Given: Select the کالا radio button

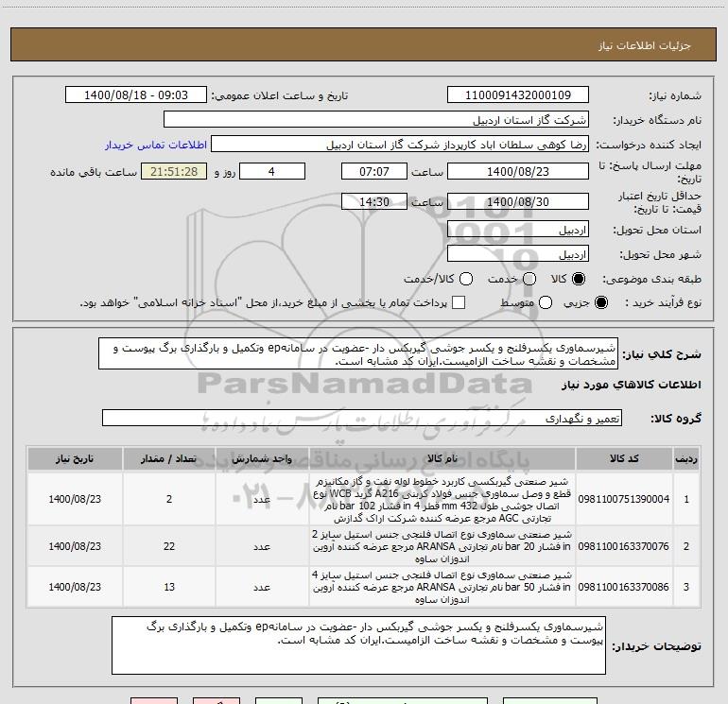Looking at the screenshot, I should [579, 279].
